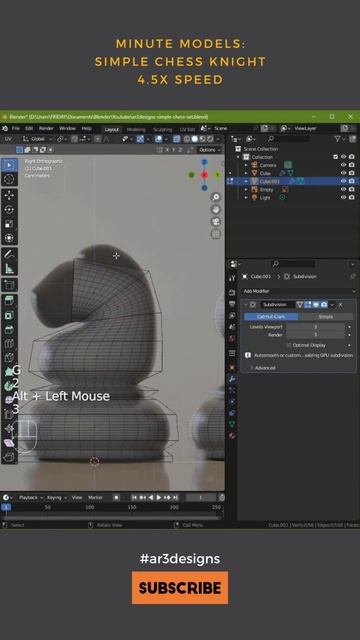Screen dimensions: 360x640
Task: Select the Cursor tool
Action: point(9,179)
